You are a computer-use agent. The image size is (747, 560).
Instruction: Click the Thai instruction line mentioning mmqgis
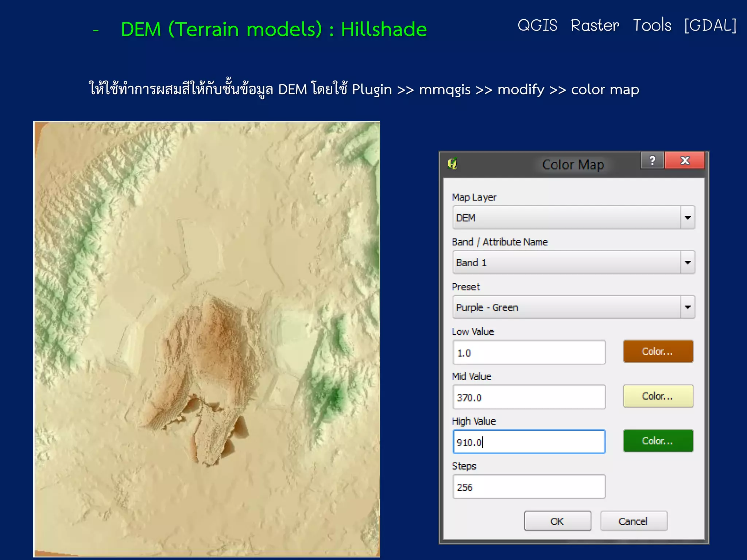(364, 89)
